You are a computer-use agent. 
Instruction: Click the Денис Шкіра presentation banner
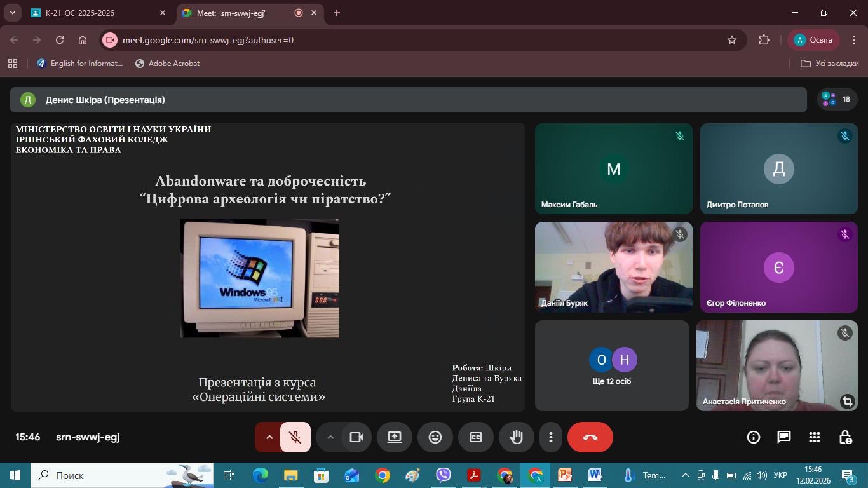pyautogui.click(x=409, y=100)
